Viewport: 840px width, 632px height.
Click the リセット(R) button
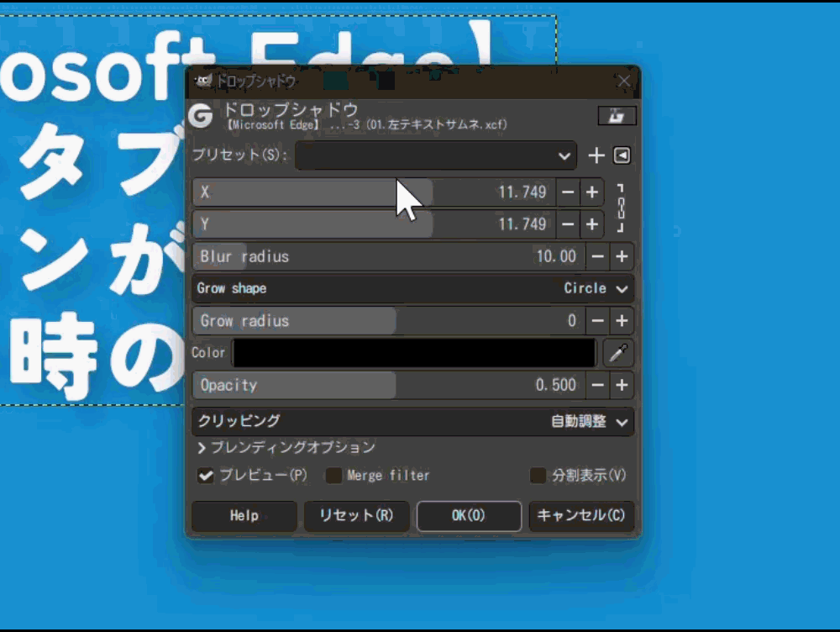click(357, 516)
